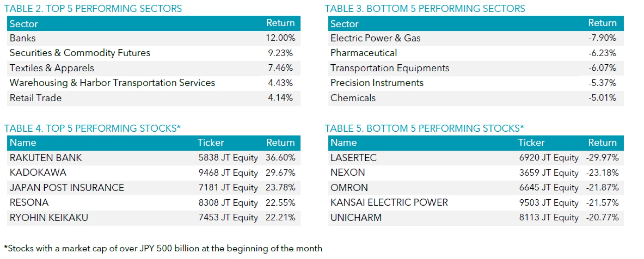Image resolution: width=644 pixels, height=259 pixels.
Task: Click the Retail Trade sector cell
Action: (x=36, y=98)
